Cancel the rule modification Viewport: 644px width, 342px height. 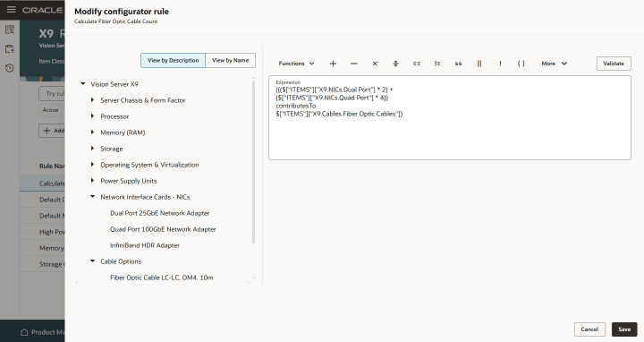pyautogui.click(x=589, y=329)
